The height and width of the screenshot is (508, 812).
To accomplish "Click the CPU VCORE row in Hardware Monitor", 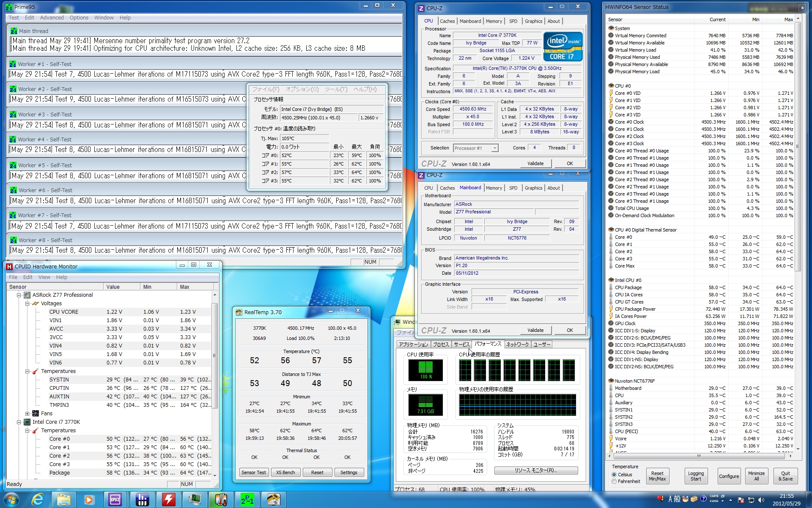I will coord(64,312).
